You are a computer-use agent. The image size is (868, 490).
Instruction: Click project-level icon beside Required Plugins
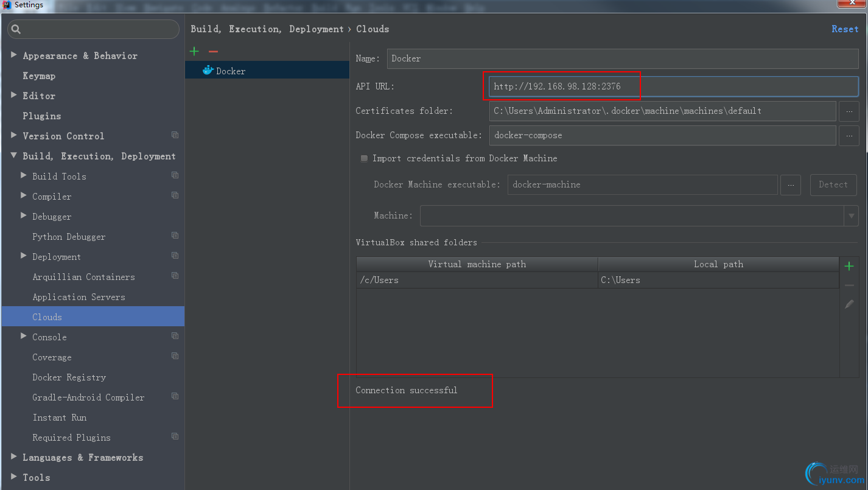click(175, 436)
